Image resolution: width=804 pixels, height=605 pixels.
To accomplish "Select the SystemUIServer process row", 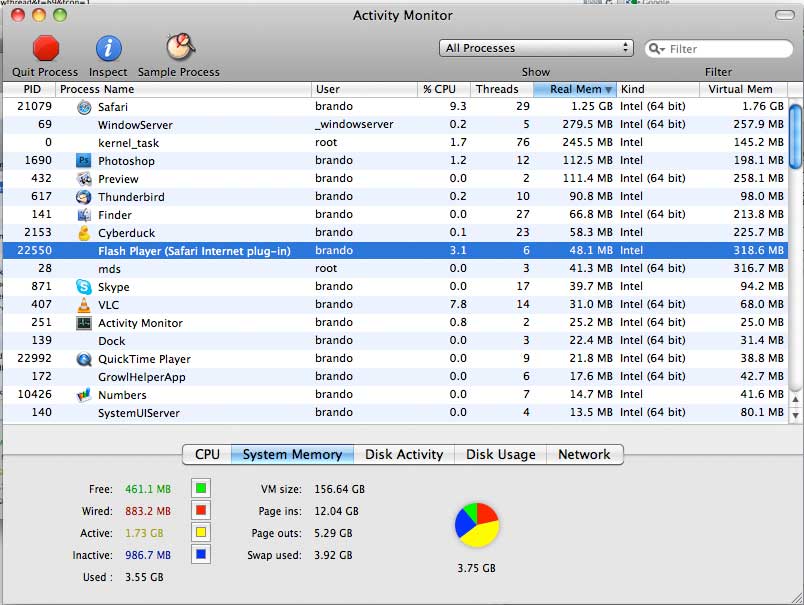I will pyautogui.click(x=395, y=413).
